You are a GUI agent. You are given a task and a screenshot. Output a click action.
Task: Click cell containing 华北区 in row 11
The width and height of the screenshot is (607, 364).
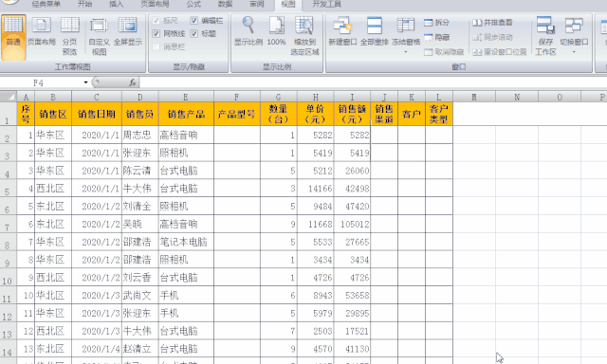tap(53, 295)
